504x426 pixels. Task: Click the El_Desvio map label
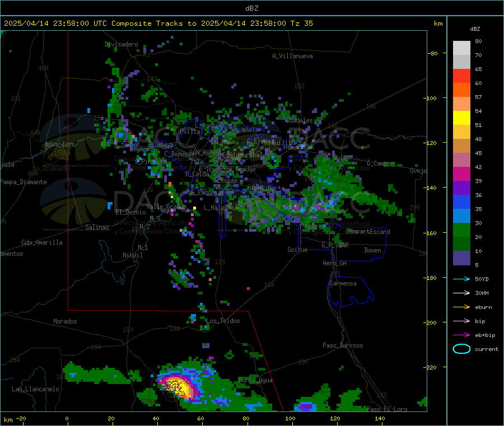[x=130, y=212]
